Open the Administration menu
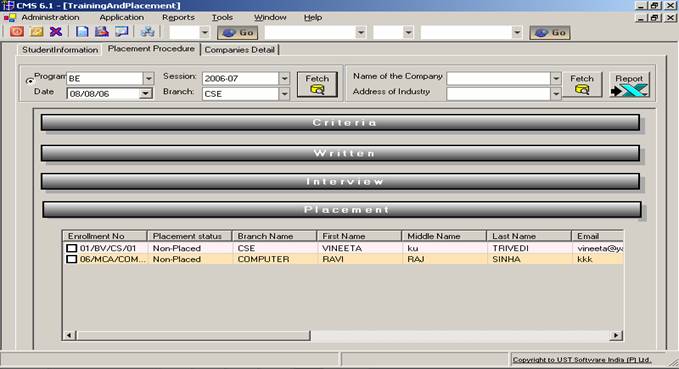Image resolution: width=679 pixels, height=369 pixels. click(50, 17)
